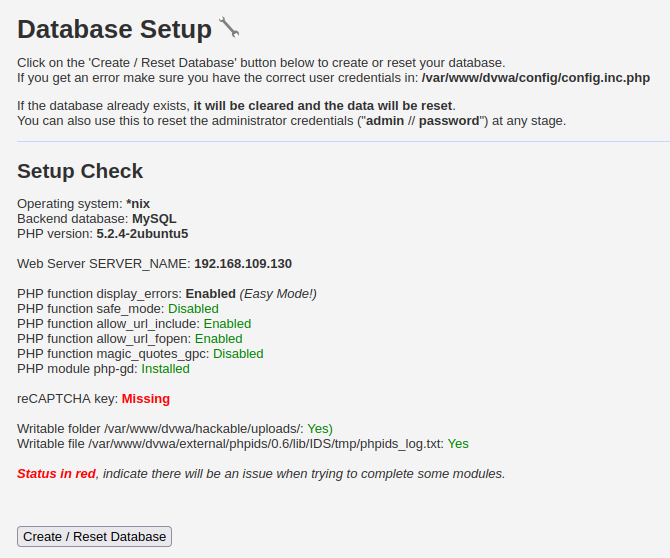Click 'Enabled' status next to allow_url_include
Image resolution: width=670 pixels, height=558 pixels.
(227, 323)
